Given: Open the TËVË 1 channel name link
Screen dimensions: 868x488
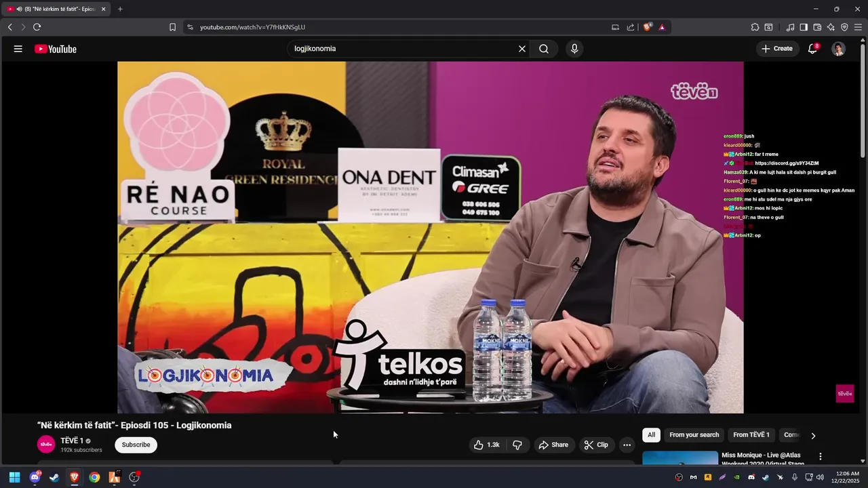Looking at the screenshot, I should [x=71, y=441].
